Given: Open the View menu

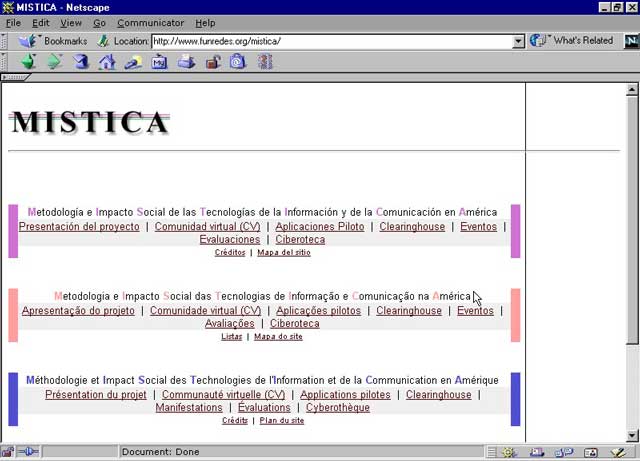Looking at the screenshot, I should coord(71,23).
